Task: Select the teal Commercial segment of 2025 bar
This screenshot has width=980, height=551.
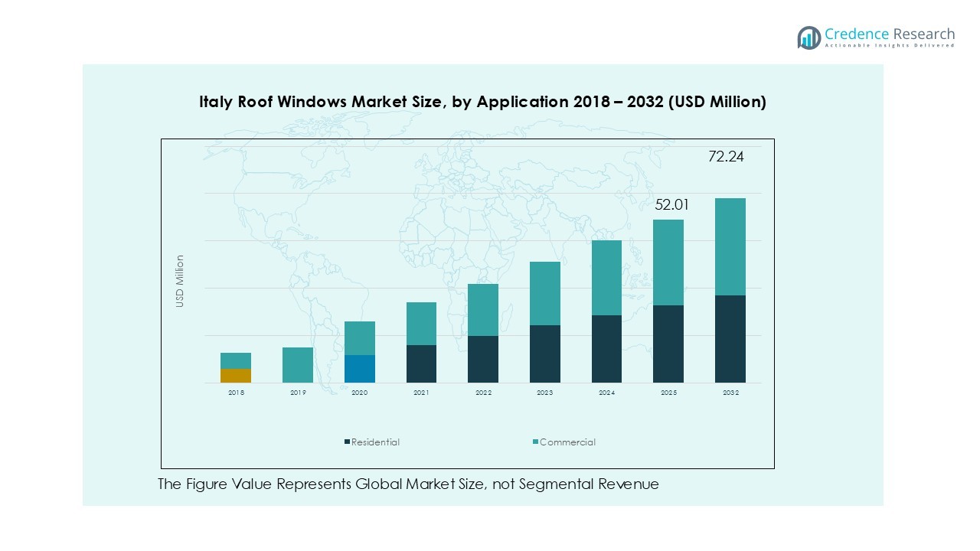Action: point(668,262)
